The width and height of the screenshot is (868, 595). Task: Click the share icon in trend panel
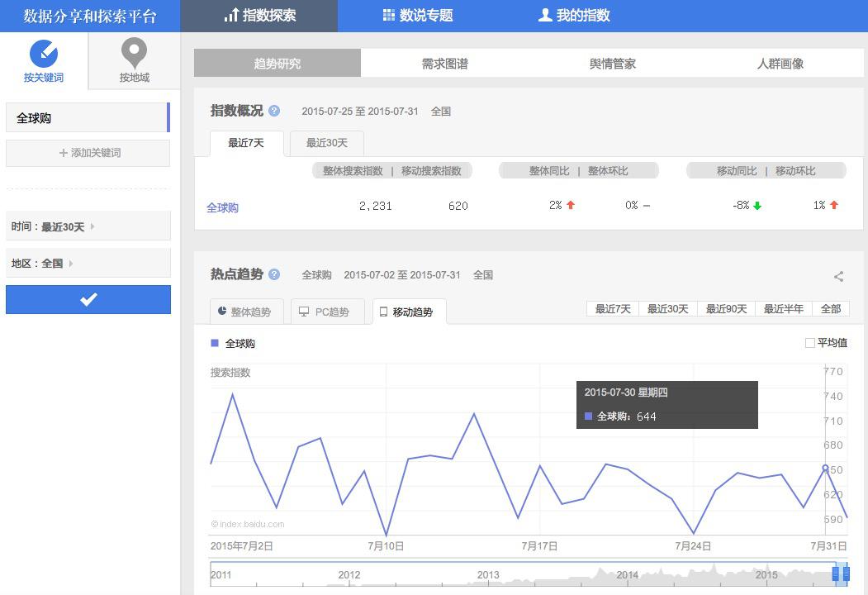coord(838,277)
